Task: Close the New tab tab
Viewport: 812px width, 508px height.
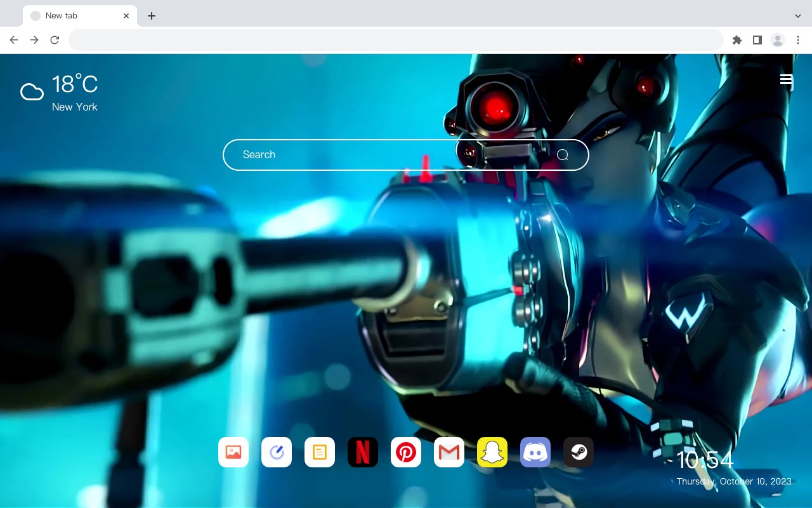Action: 126,16
